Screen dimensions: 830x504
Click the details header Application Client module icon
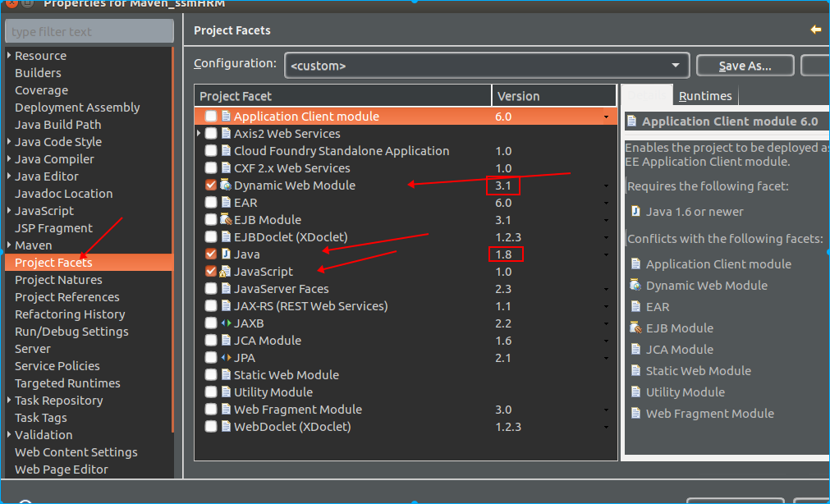[631, 121]
